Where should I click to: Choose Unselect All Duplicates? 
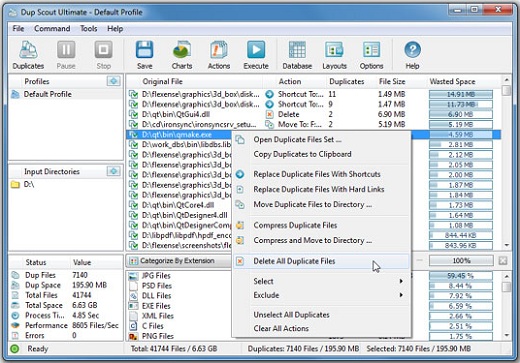click(x=321, y=315)
